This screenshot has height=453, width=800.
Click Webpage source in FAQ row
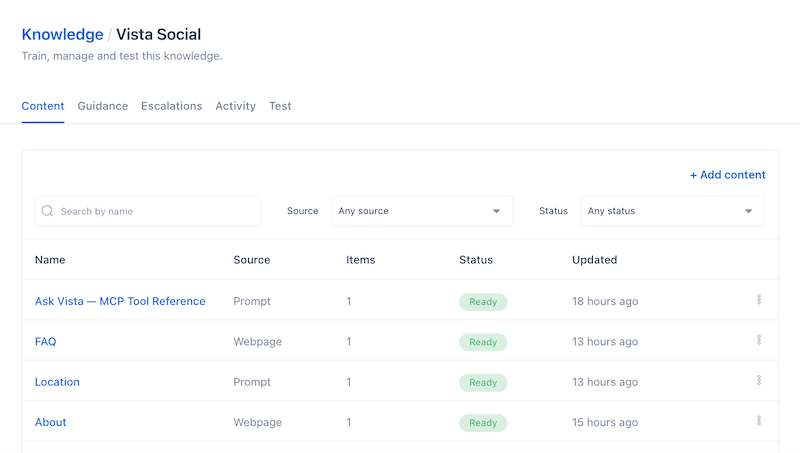coord(258,341)
